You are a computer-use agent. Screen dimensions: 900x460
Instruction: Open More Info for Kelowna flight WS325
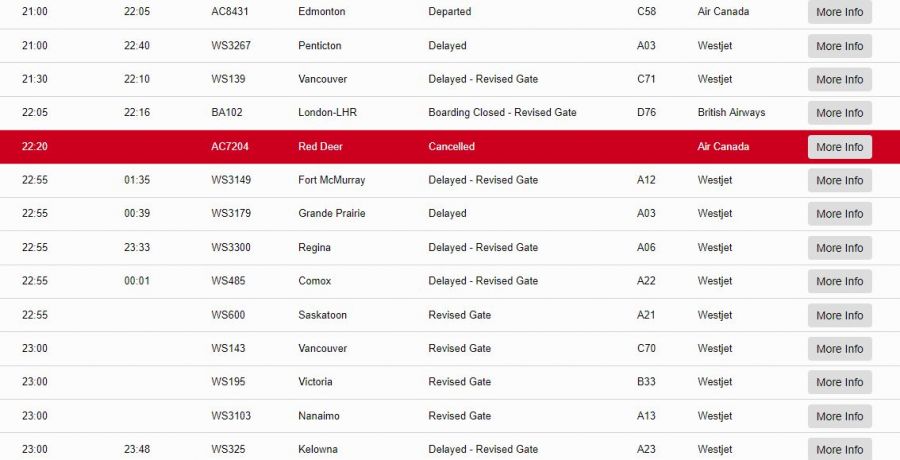(x=840, y=449)
